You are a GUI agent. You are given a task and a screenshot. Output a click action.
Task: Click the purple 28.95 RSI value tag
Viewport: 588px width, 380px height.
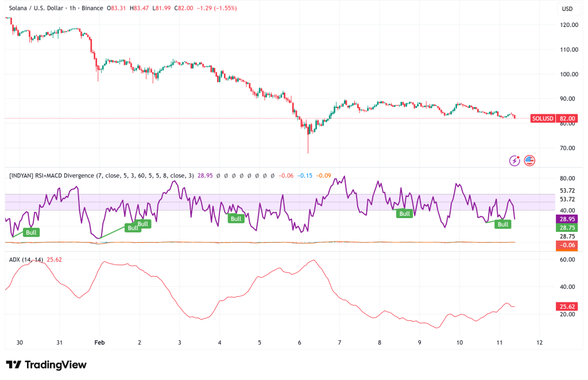click(x=567, y=219)
